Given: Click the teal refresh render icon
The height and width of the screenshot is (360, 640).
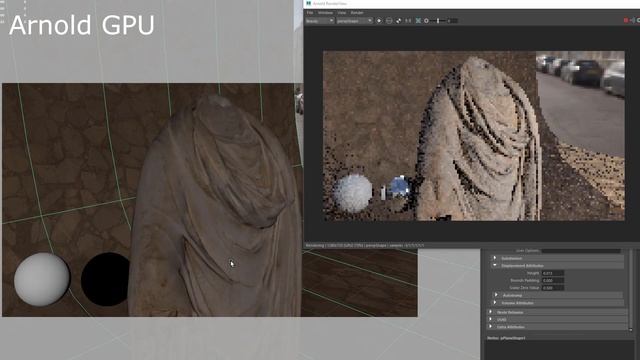Looking at the screenshot, I should [x=418, y=20].
